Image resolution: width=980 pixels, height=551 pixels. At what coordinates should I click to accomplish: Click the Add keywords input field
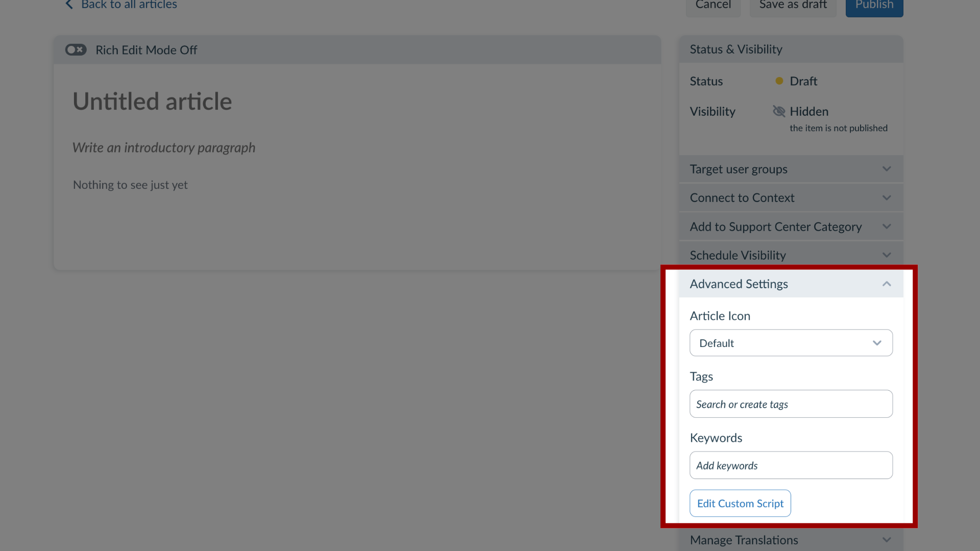791,465
